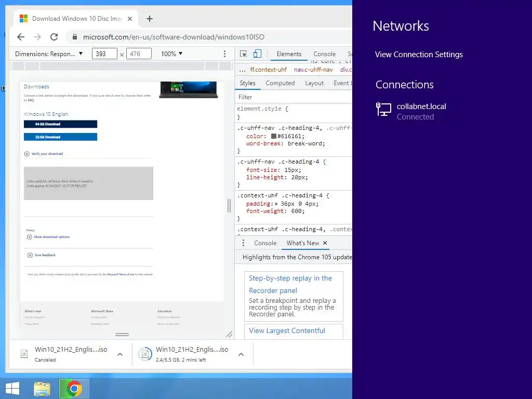Open the Dimensions Responsive dropdown
Screen dimensions: 532x399
tap(49, 54)
